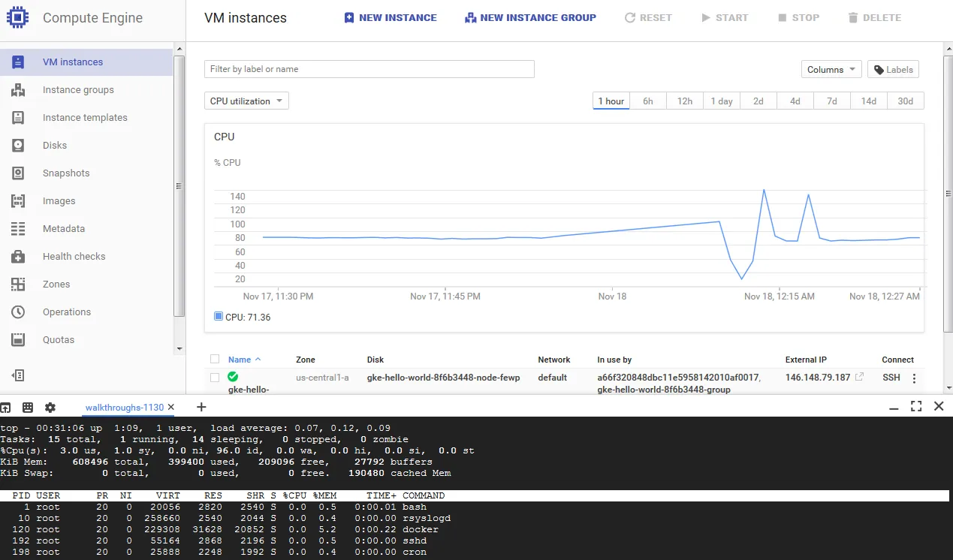Open instance more options three-dot menu
The width and height of the screenshot is (953, 560).
tap(914, 378)
